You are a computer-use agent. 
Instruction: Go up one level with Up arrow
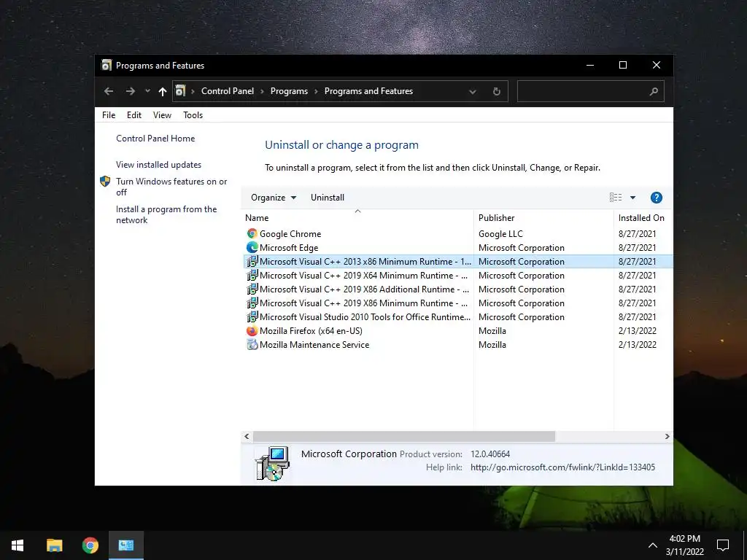click(163, 91)
